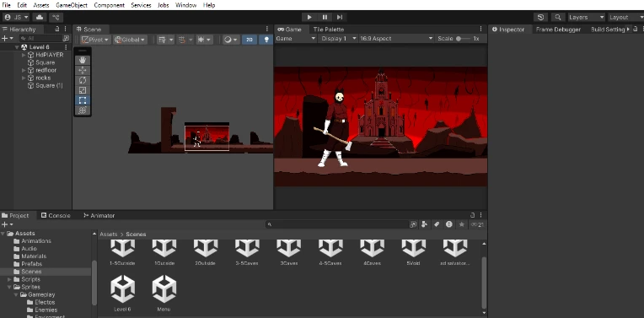644x318 pixels.
Task: Open Project panel more options menu
Action: pos(481,215)
